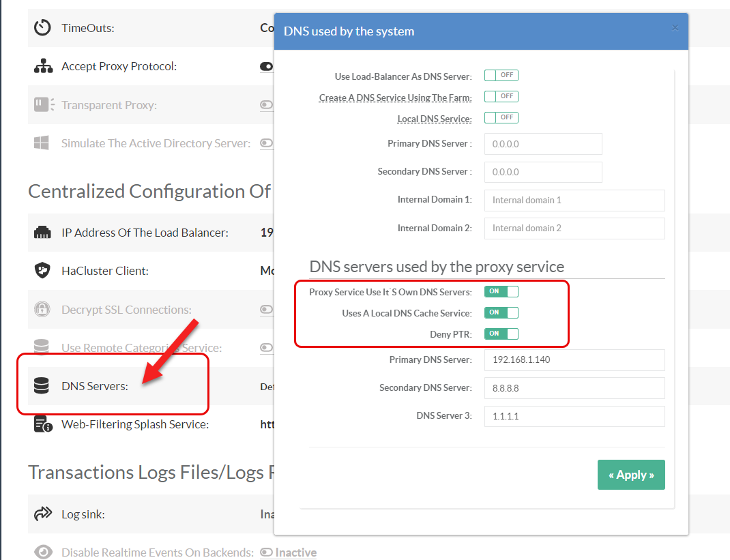Click the DNS Servers database icon
Viewport: 730px width, 560px height.
(42, 386)
